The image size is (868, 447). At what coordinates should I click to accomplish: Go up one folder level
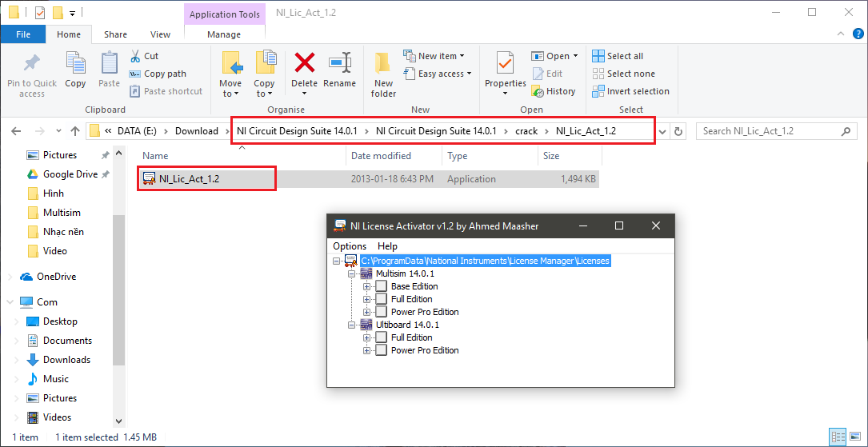click(x=75, y=131)
